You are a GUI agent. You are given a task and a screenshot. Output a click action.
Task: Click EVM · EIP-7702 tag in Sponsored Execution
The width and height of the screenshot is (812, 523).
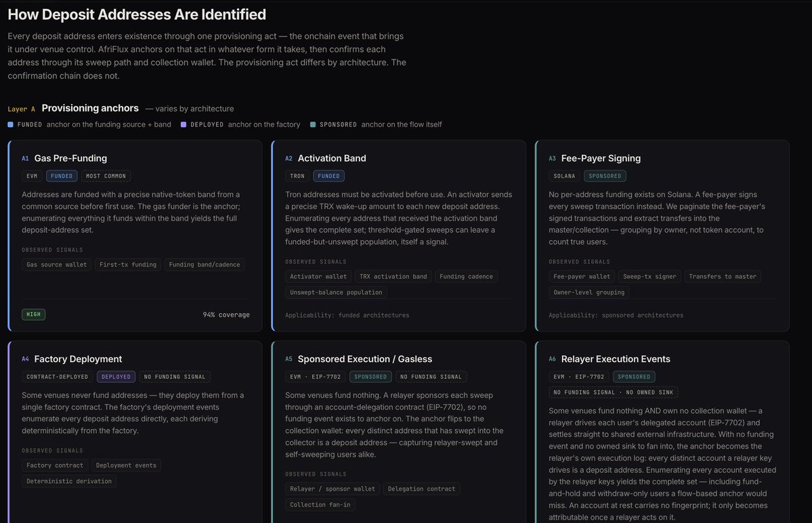(x=316, y=377)
